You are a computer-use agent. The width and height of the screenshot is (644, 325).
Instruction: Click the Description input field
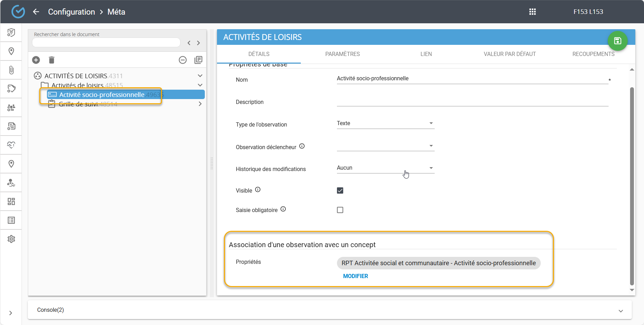tap(472, 101)
